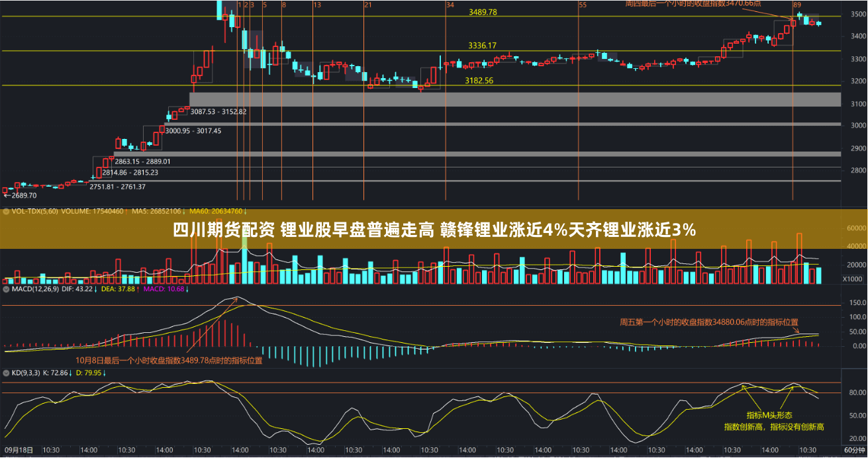
Task: Click the gap label 2814.86 - 2815.23
Action: coord(130,173)
